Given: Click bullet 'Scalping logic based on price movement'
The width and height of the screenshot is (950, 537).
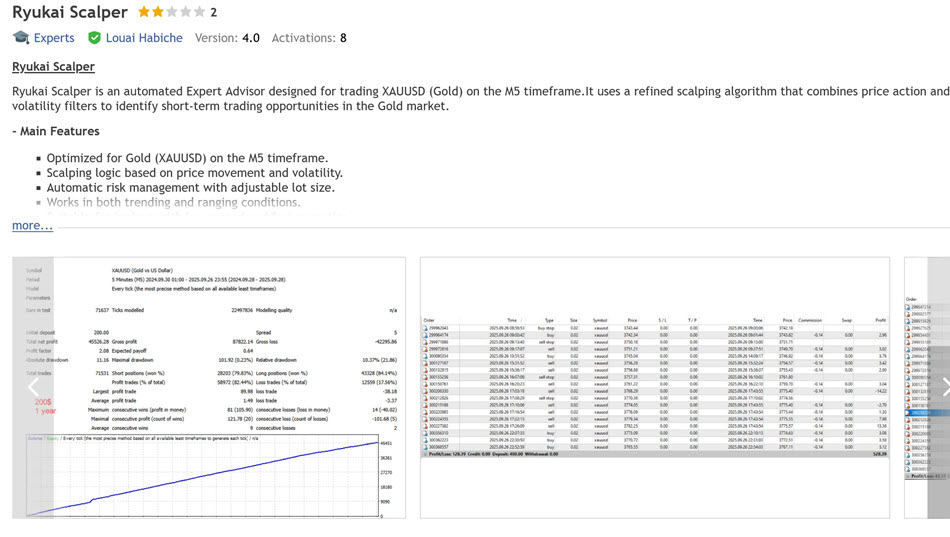Looking at the screenshot, I should [x=194, y=173].
